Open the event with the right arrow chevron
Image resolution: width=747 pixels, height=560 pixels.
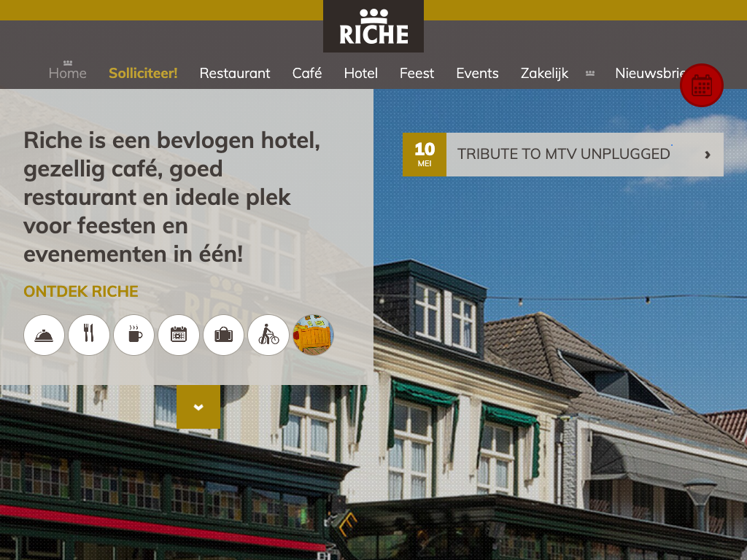[x=708, y=155]
